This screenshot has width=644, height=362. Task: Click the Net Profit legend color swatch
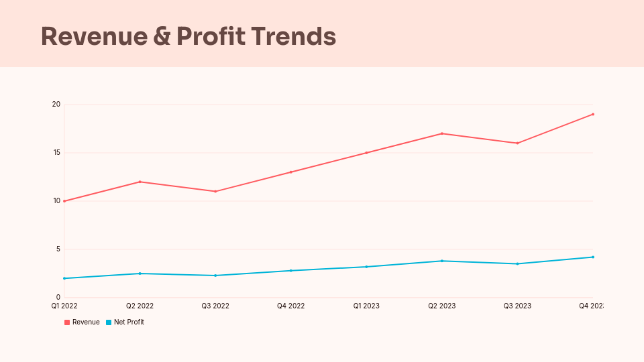(x=109, y=322)
